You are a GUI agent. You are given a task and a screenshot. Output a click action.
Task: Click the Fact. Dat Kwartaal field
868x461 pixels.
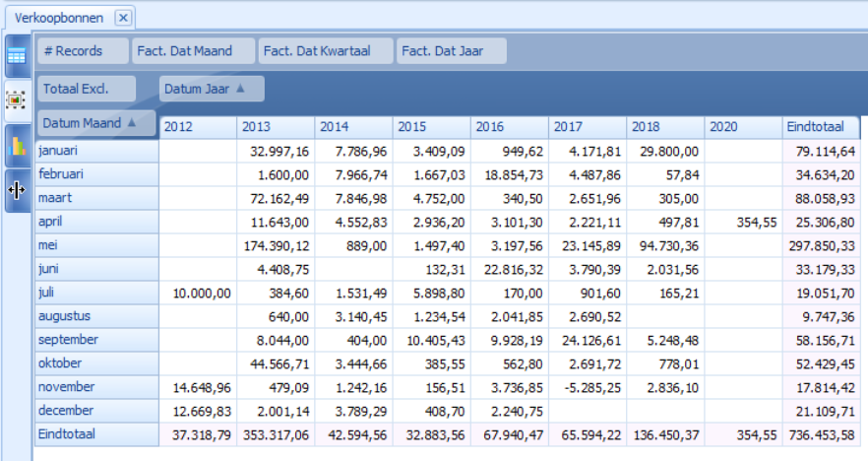[x=326, y=51]
